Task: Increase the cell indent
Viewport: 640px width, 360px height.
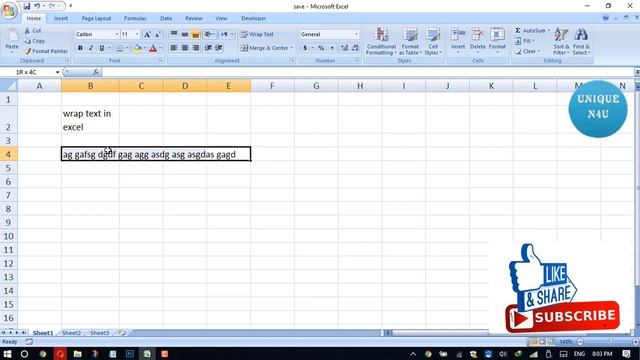Action: (219, 48)
